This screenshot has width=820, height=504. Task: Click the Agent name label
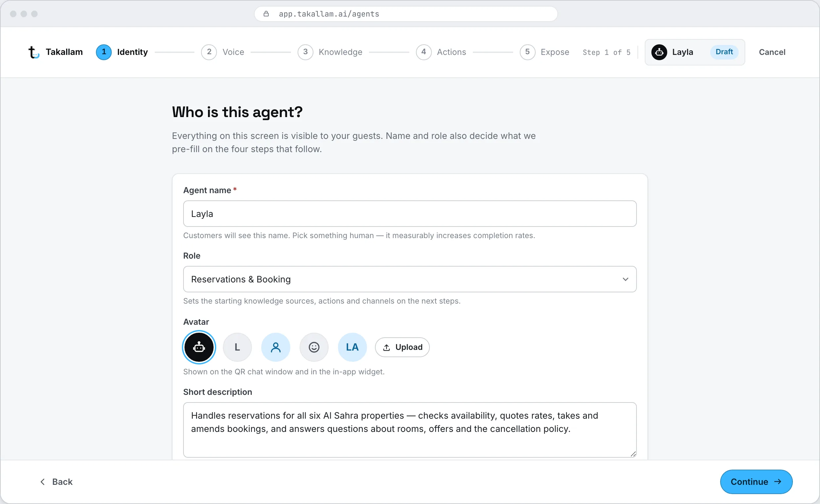click(207, 190)
